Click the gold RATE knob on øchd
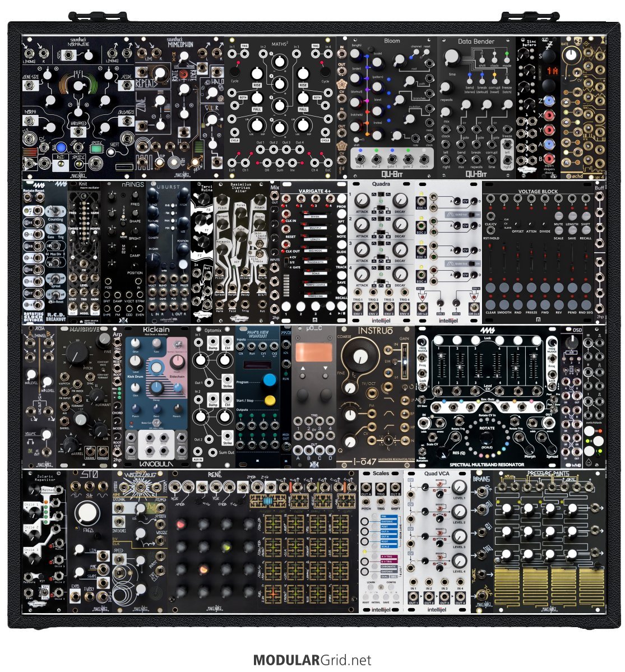 pyautogui.click(x=571, y=55)
